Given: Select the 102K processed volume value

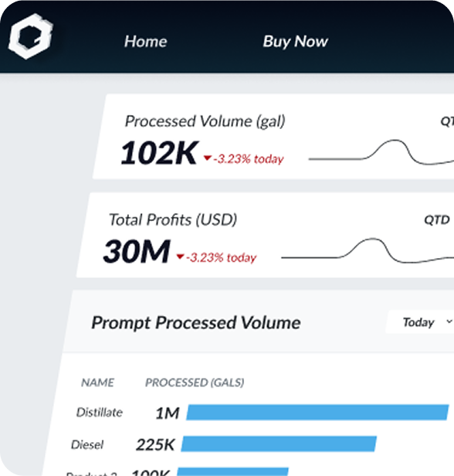Looking at the screenshot, I should pyautogui.click(x=159, y=153).
